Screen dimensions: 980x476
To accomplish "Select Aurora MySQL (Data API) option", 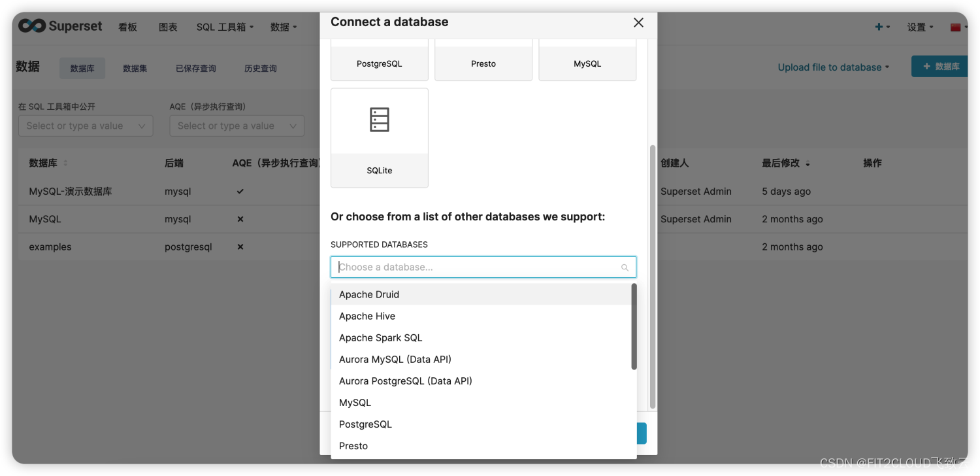I will click(x=482, y=359).
